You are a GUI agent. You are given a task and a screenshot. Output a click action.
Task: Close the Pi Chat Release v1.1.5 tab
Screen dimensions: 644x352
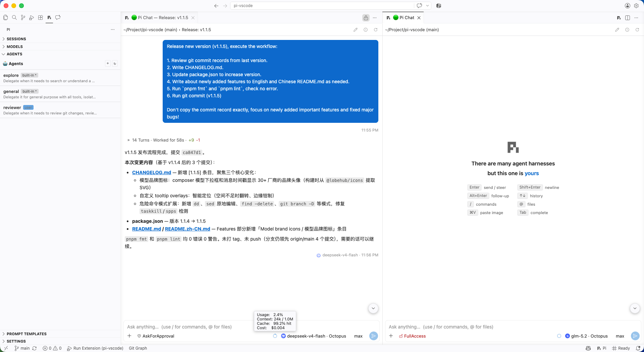193,18
